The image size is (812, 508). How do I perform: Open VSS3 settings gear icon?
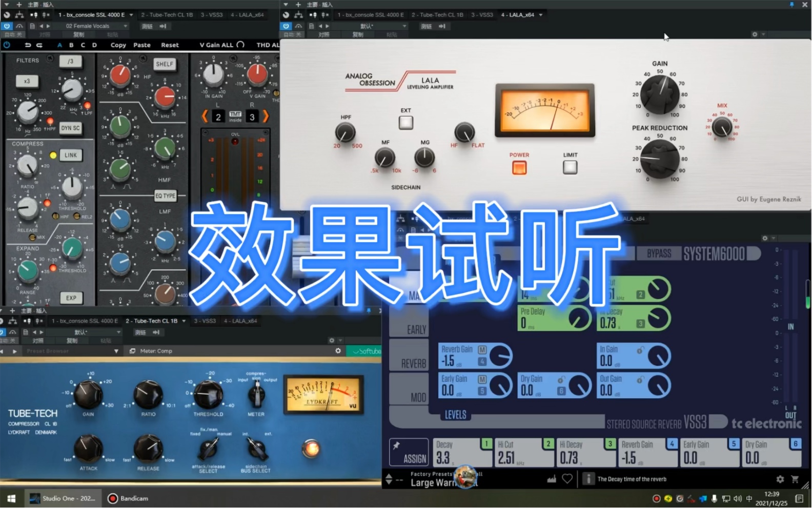[780, 479]
